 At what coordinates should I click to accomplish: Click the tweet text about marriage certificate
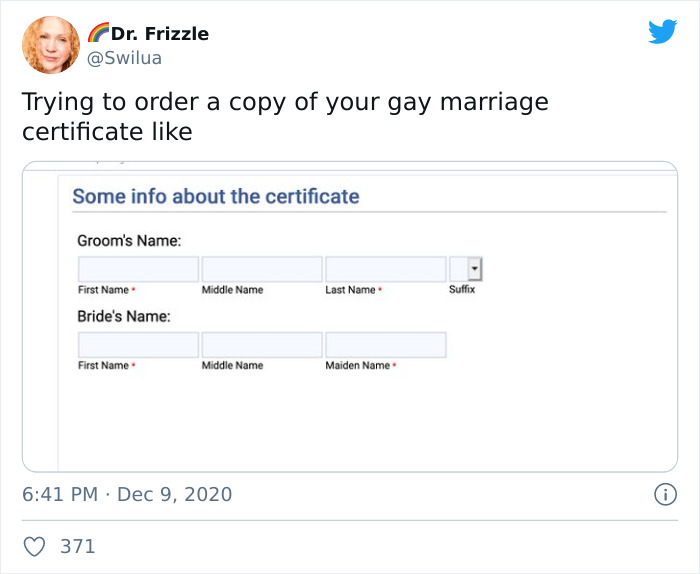point(285,116)
